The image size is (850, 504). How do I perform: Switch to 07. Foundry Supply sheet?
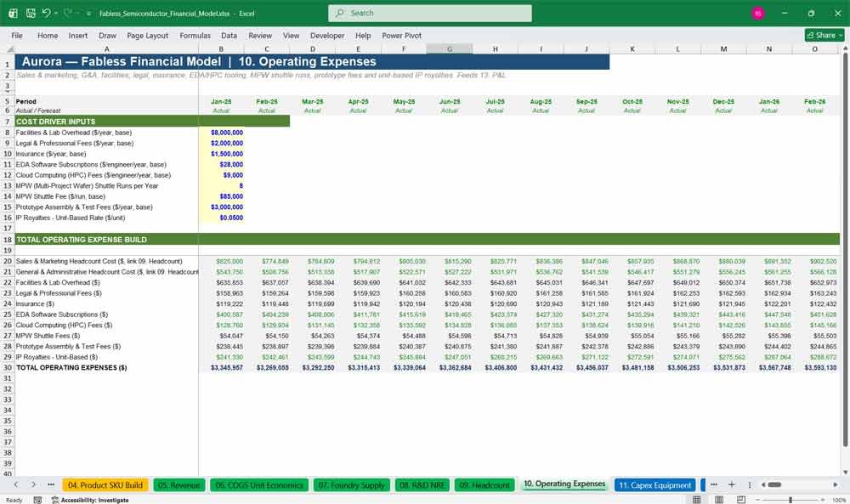(351, 485)
